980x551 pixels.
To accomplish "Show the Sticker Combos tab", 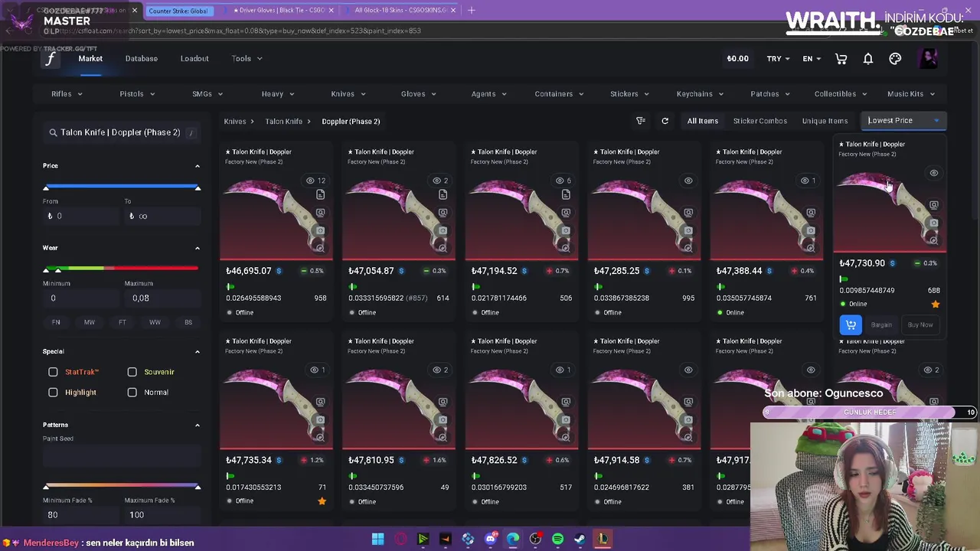I will 759,121.
